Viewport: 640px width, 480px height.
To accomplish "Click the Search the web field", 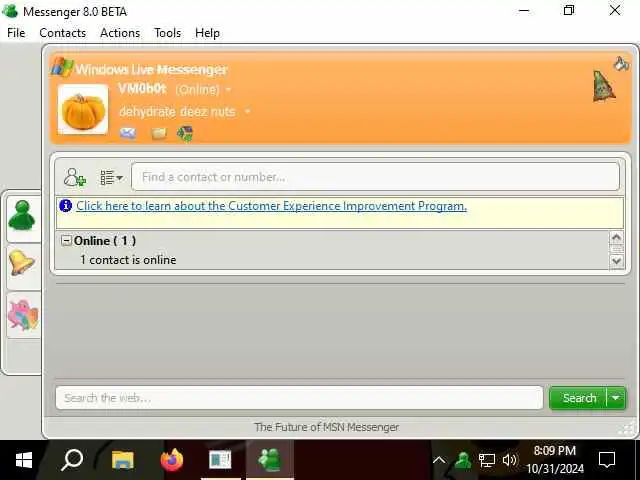I will (x=299, y=398).
